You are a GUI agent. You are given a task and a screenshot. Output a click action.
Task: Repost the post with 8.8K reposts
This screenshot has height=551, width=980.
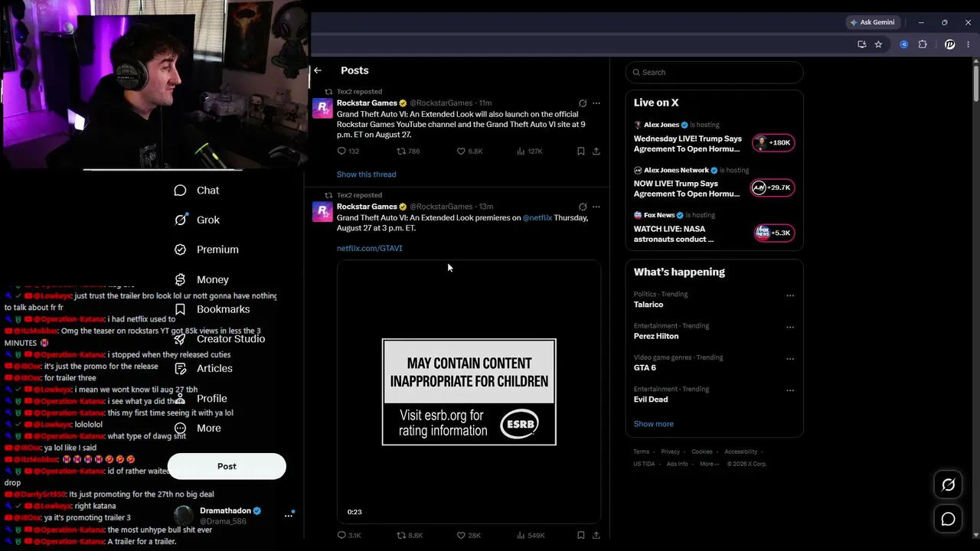410,536
